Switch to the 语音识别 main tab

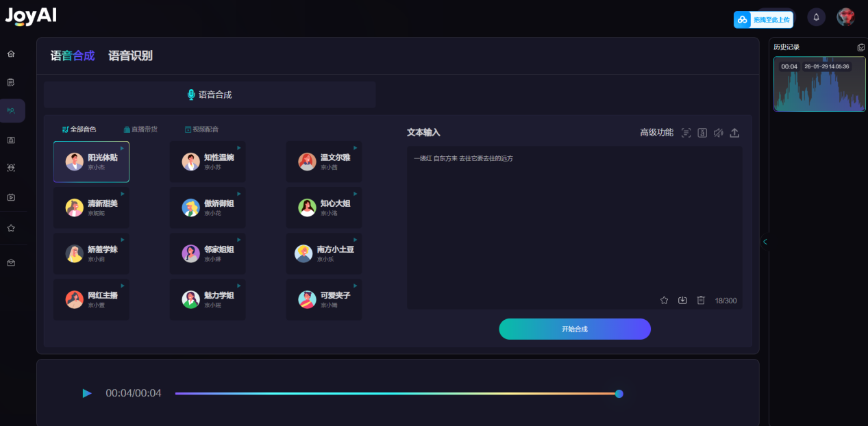[130, 55]
